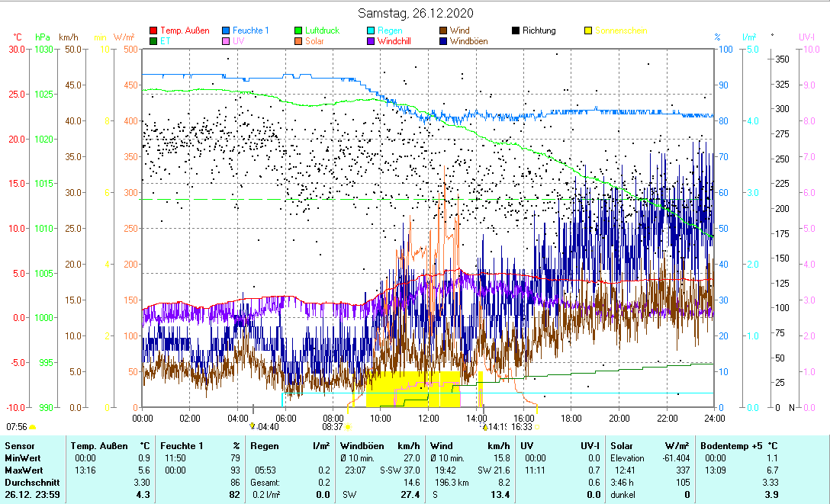This screenshot has height=504, width=830.
Task: Click the hPa pressure axis label
Action: point(41,37)
